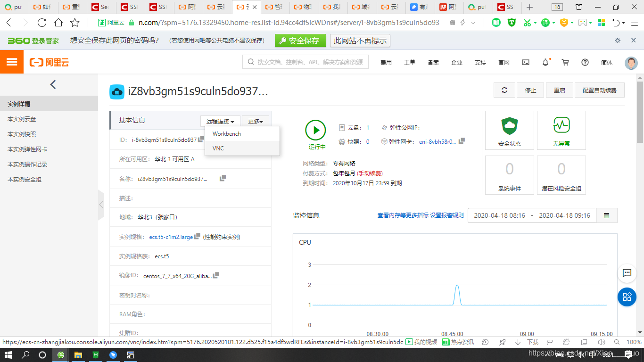The image size is (644, 362).
Task: Click browser reload icon
Action: pos(42,23)
